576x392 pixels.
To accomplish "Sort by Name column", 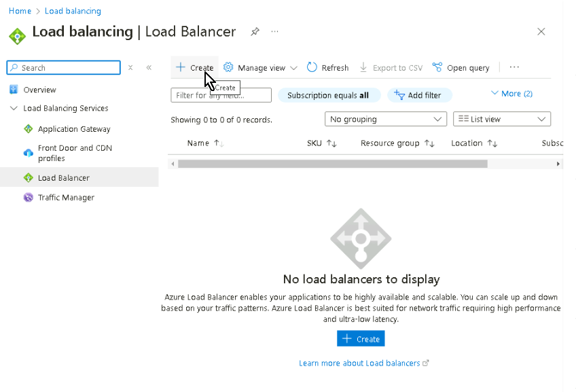I will click(x=205, y=143).
